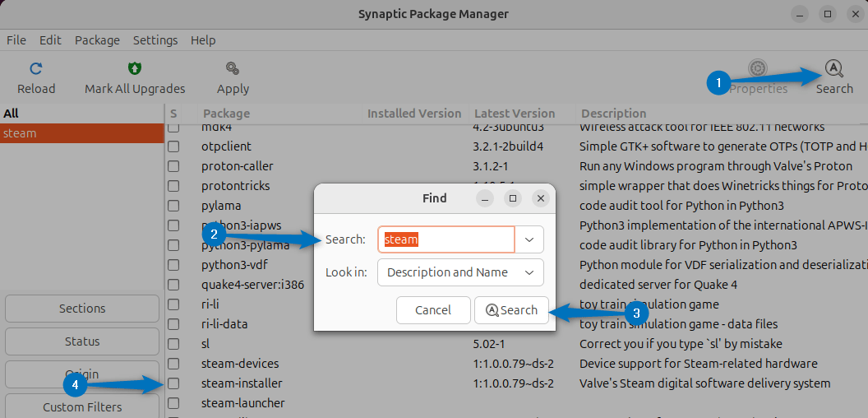Open the Look in combo box

pos(460,272)
